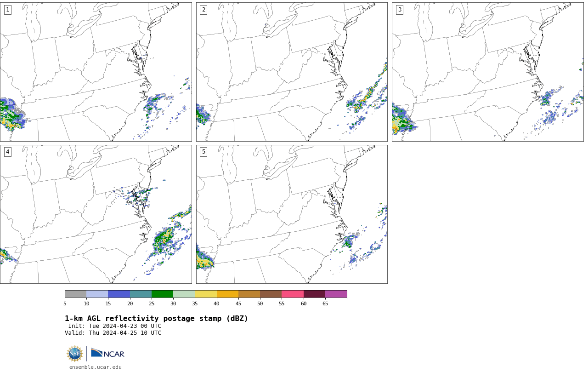Screen dimensions: 588x372
Task: Open ensemble member 5 map panel
Action: coord(292,214)
